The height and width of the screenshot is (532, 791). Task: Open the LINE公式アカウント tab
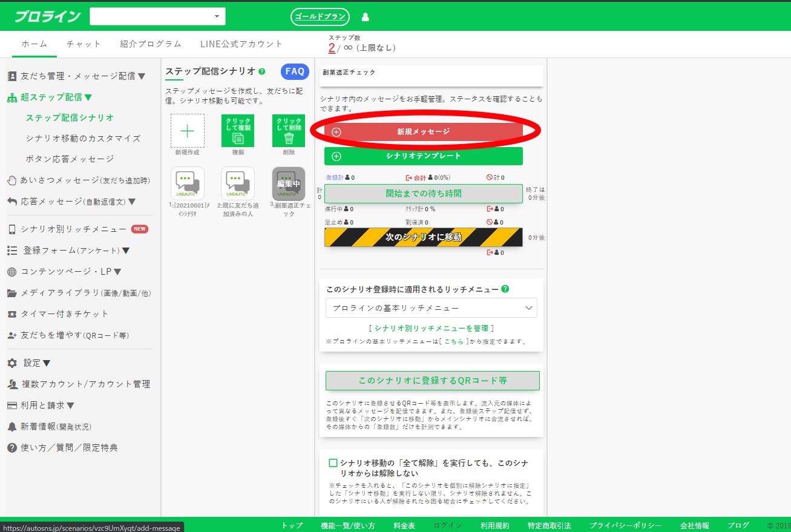pyautogui.click(x=241, y=44)
